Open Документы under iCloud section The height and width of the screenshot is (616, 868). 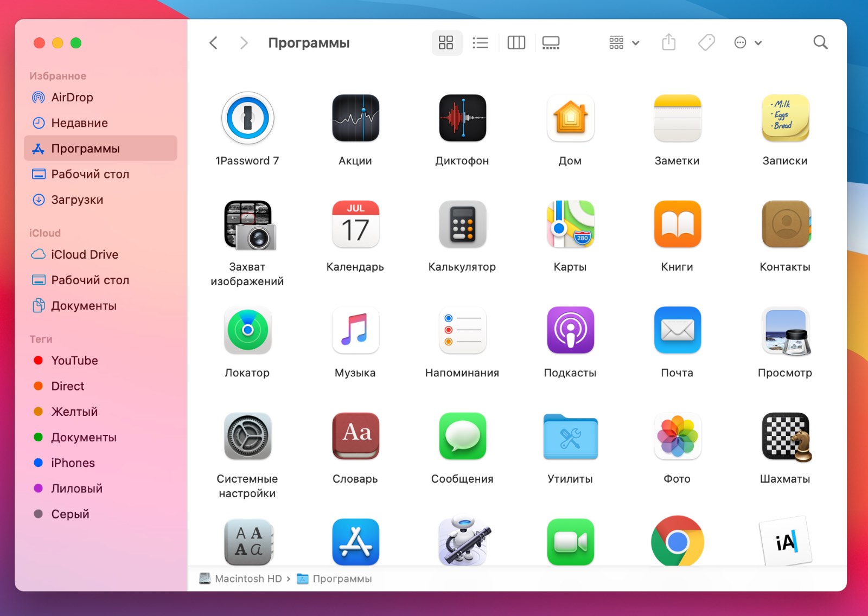pyautogui.click(x=100, y=306)
